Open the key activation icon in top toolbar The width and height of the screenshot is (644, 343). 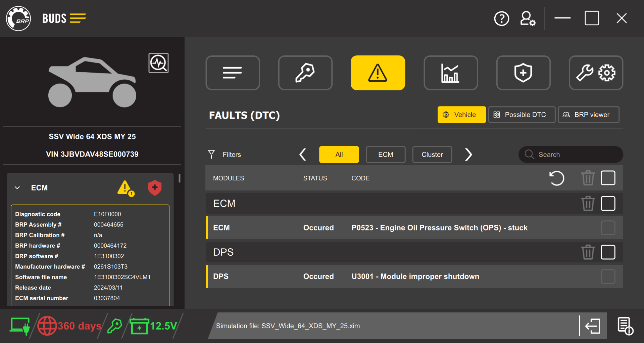pos(305,73)
